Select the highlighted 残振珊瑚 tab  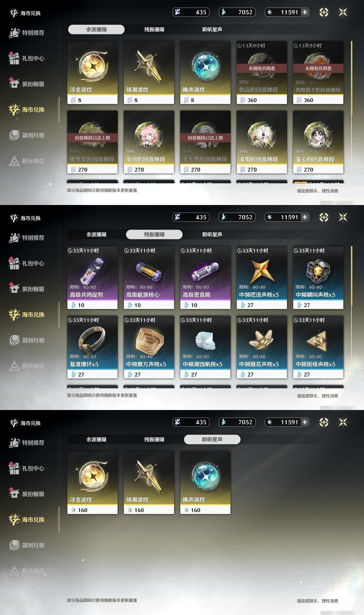pos(154,234)
